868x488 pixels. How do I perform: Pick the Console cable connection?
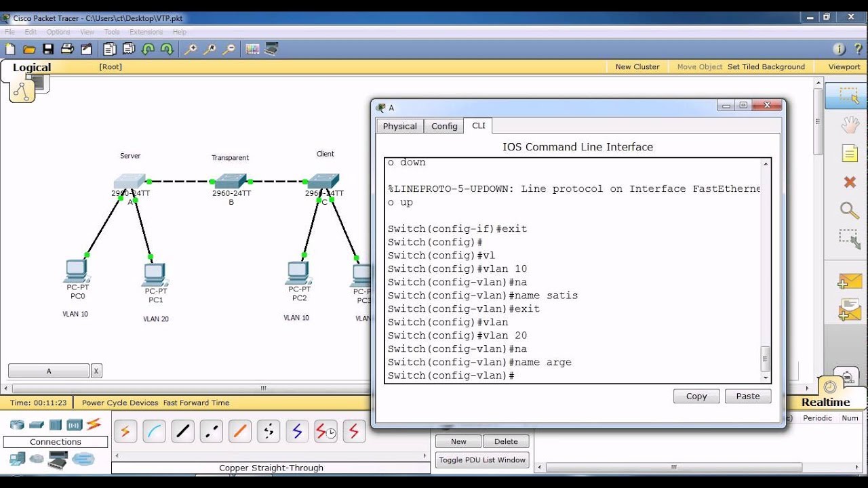point(154,431)
